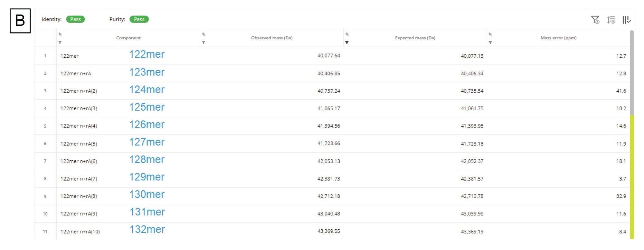
Task: Open the Mass error column filter
Action: point(490,42)
